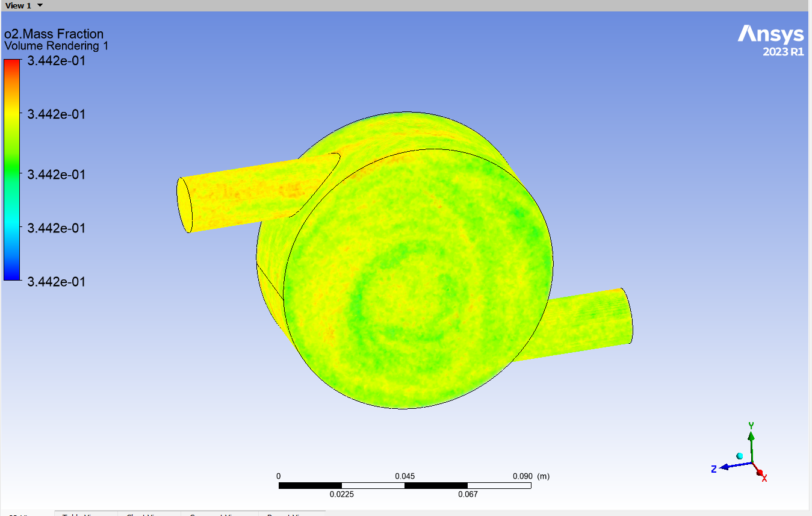Click the 0.090 (m) scale ruler label
Image resolution: width=812 pixels, height=516 pixels.
(x=531, y=476)
